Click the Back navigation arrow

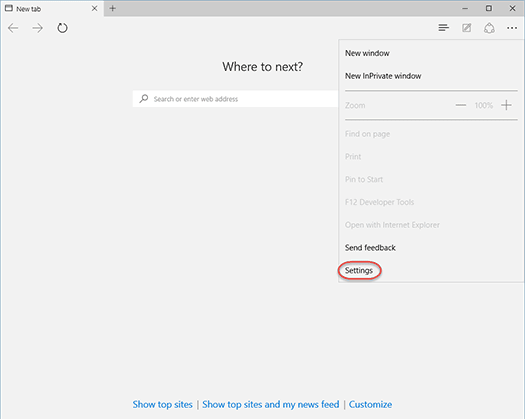point(13,28)
